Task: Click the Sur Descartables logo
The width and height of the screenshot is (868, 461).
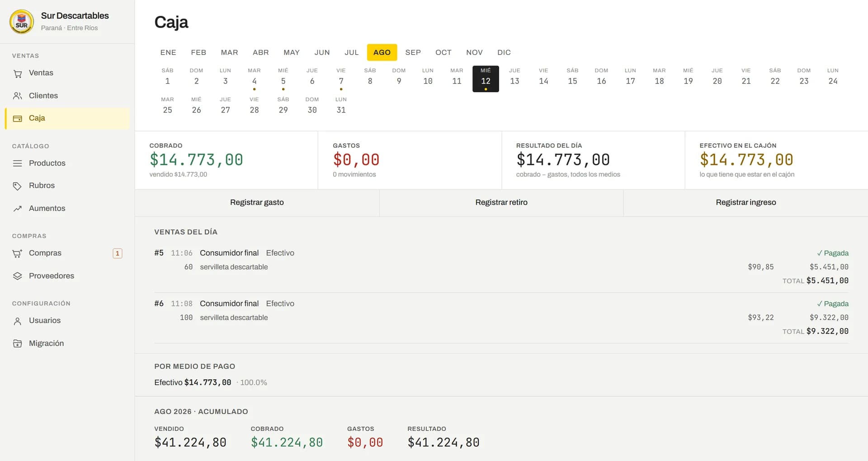Action: (x=22, y=22)
